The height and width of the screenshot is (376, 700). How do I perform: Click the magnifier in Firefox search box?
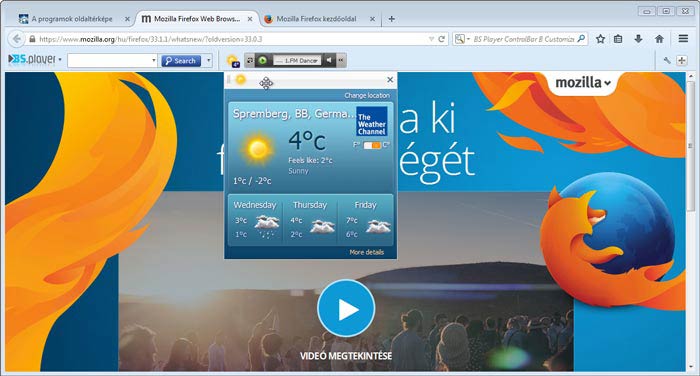(x=581, y=39)
